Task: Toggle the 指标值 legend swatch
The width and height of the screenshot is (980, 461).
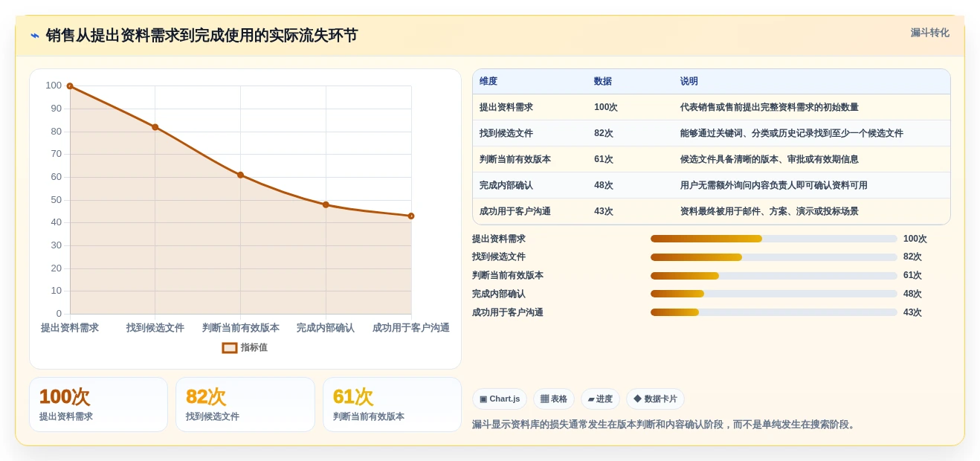Action: (x=230, y=347)
